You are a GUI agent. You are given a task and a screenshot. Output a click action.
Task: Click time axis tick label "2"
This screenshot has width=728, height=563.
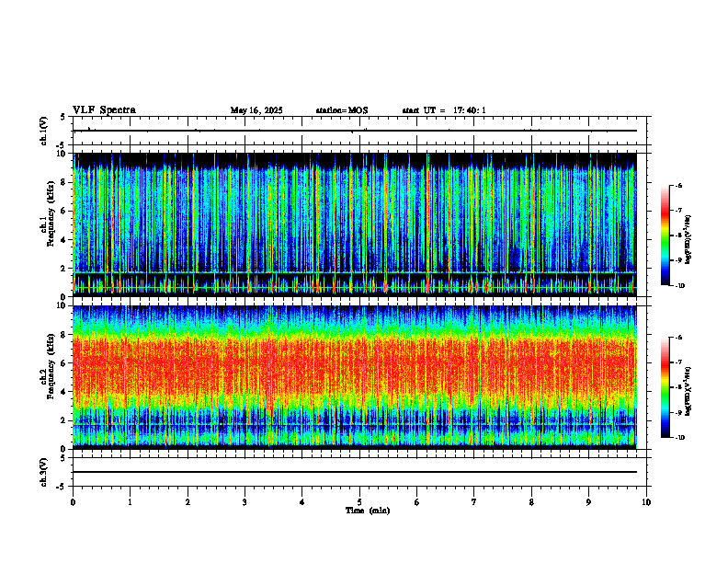click(x=188, y=502)
